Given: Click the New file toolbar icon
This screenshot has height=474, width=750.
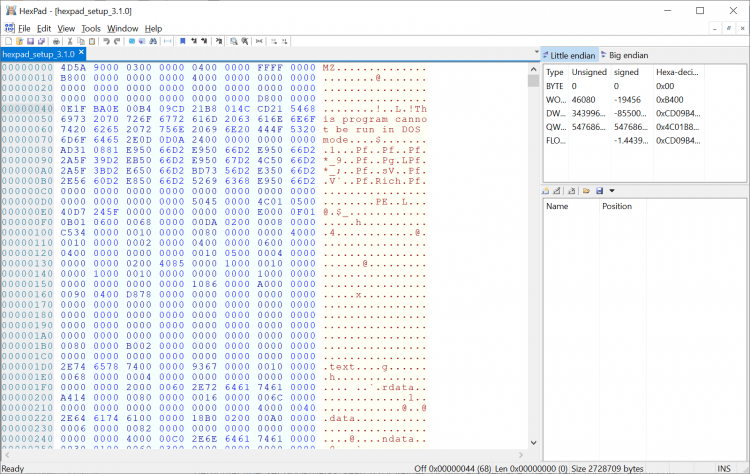Looking at the screenshot, I should [7, 41].
